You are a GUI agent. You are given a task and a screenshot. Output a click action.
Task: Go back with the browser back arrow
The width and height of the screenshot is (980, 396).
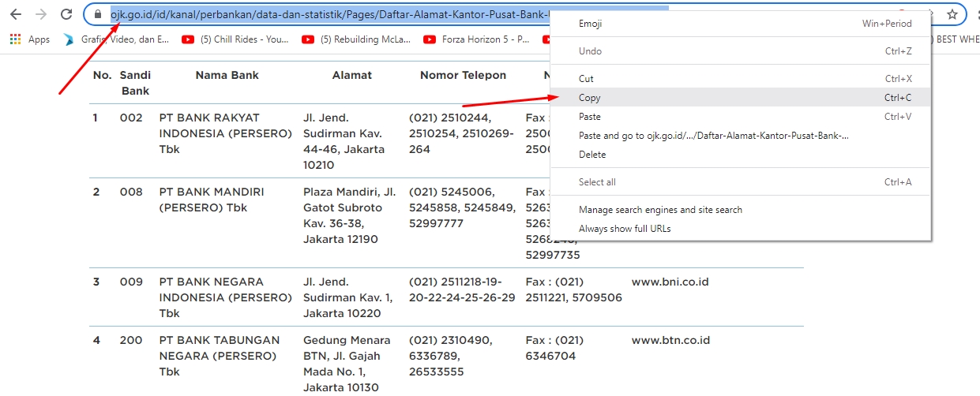[x=15, y=14]
